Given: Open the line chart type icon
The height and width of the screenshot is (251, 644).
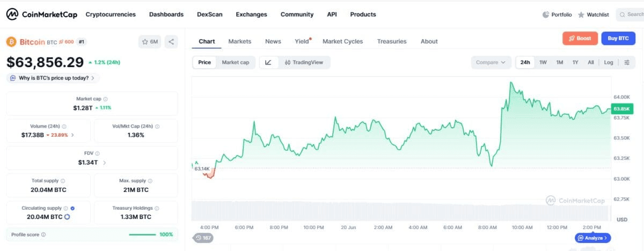Looking at the screenshot, I should coord(268,62).
